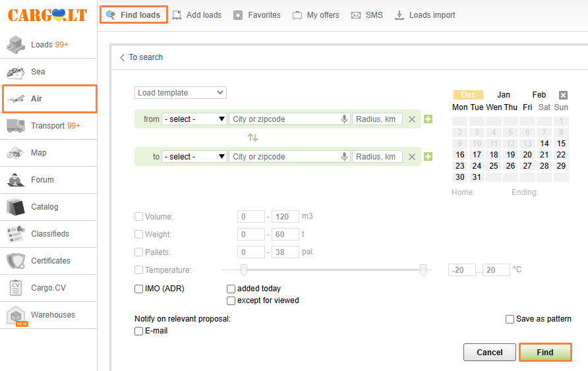The image size is (588, 371).
Task: Open the My offers tab
Action: 316,15
